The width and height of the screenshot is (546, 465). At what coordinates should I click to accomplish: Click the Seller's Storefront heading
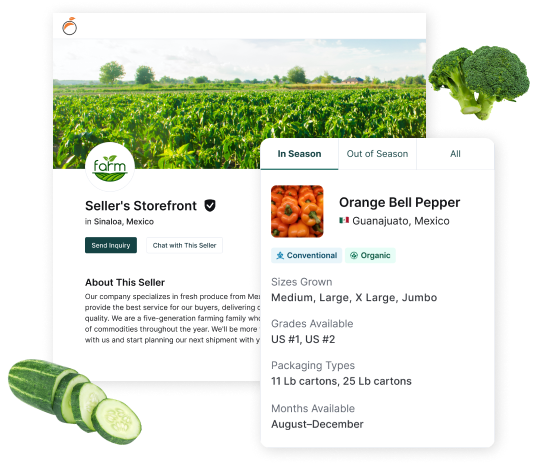(141, 206)
